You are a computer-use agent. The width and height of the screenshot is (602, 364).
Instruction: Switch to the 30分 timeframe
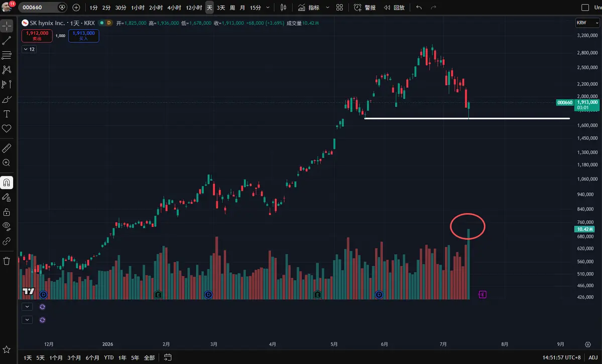tap(121, 8)
